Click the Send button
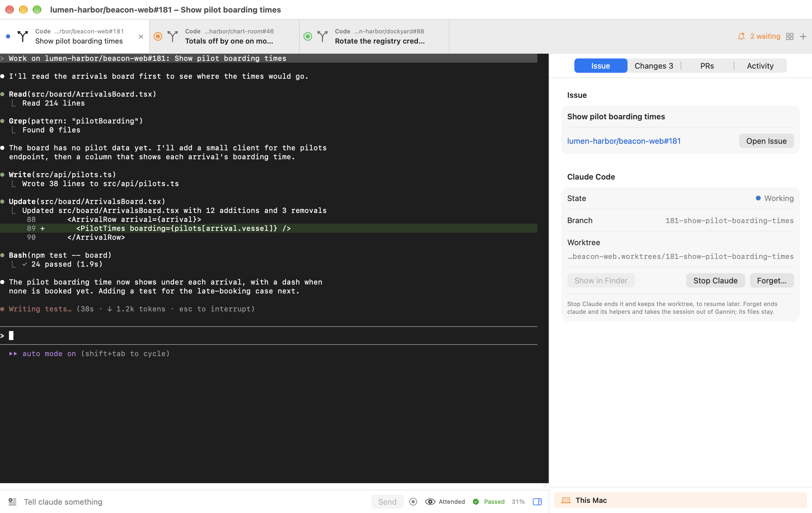The height and width of the screenshot is (513, 812). (x=387, y=502)
